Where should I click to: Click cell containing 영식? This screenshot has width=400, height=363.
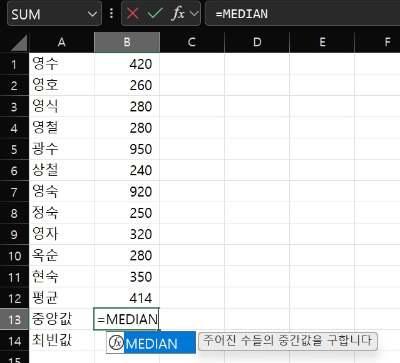[x=61, y=106]
